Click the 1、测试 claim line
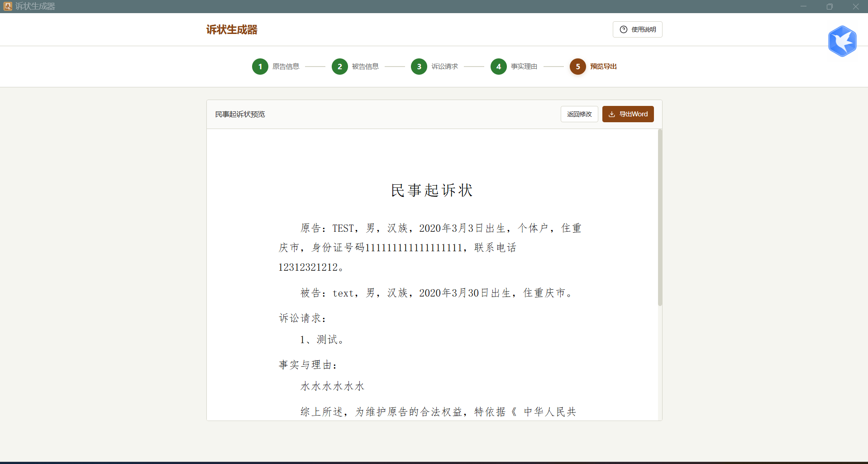Screen dimensions: 868x464 click(x=322, y=340)
